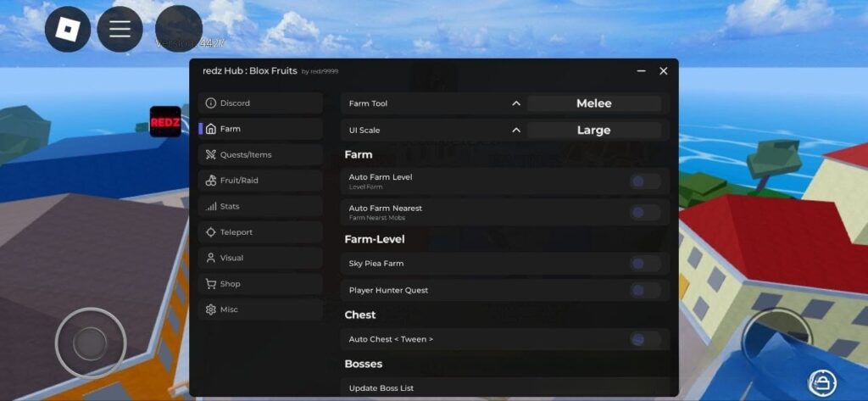Tap the round dark avatar button
The image size is (868, 401).
[x=178, y=29]
